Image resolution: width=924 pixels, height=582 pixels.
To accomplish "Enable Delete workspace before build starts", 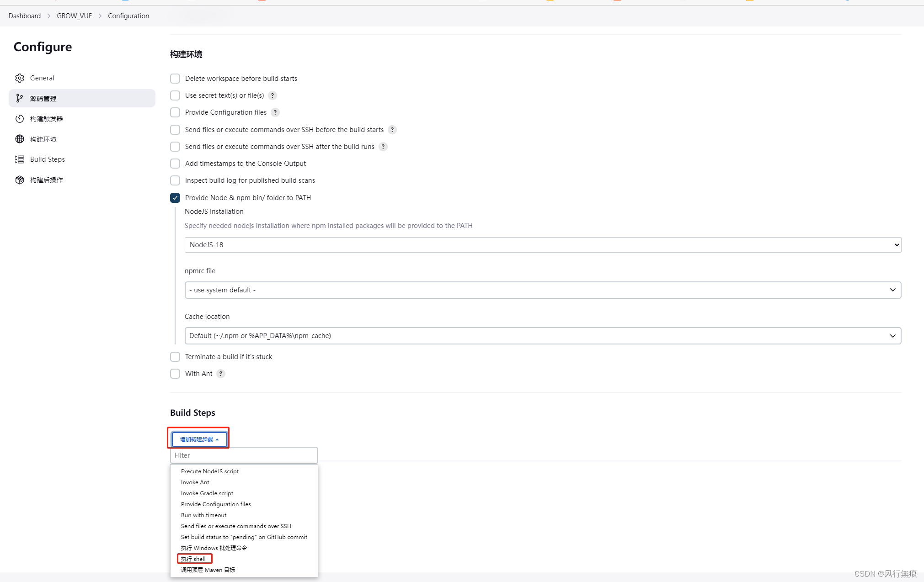I will click(x=175, y=79).
